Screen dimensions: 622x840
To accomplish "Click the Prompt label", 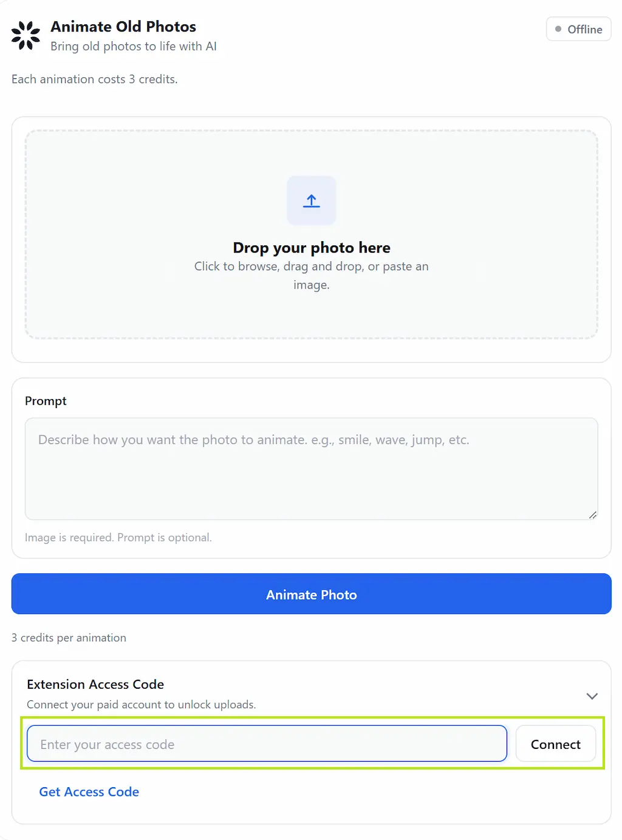I will pyautogui.click(x=46, y=401).
